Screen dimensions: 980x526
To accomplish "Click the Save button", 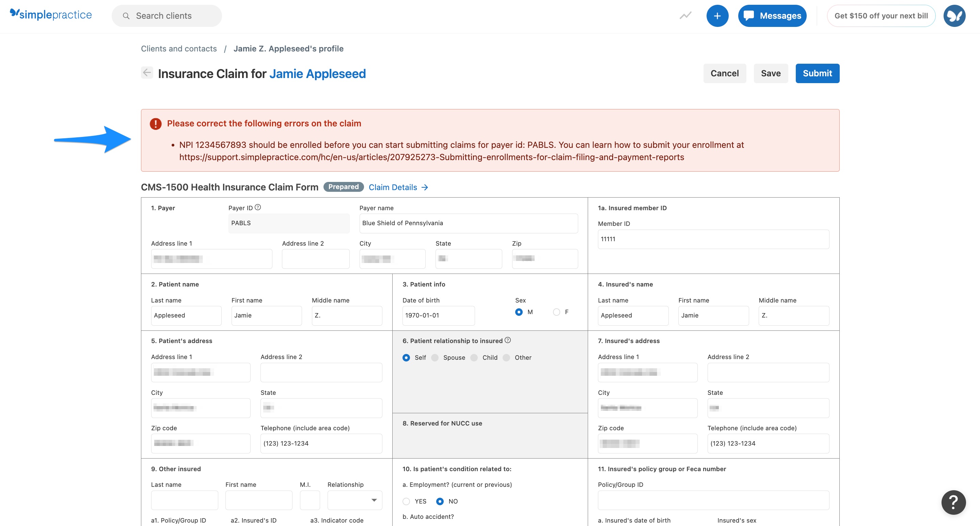I will [770, 73].
